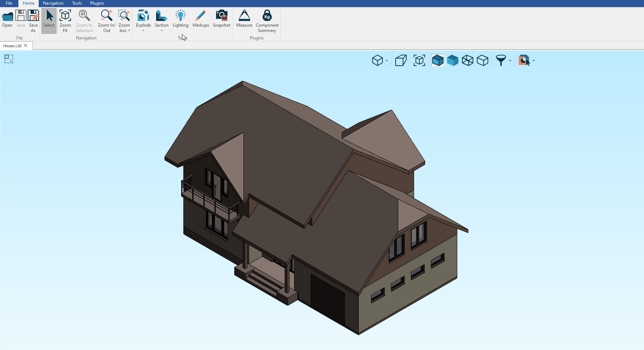
Task: Click the selection box icon in viewport corner
Action: coord(9,59)
